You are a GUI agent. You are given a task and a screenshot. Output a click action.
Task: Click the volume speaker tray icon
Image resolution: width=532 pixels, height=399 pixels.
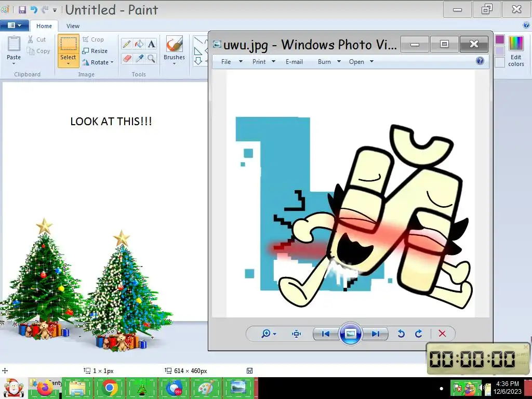coord(481,388)
